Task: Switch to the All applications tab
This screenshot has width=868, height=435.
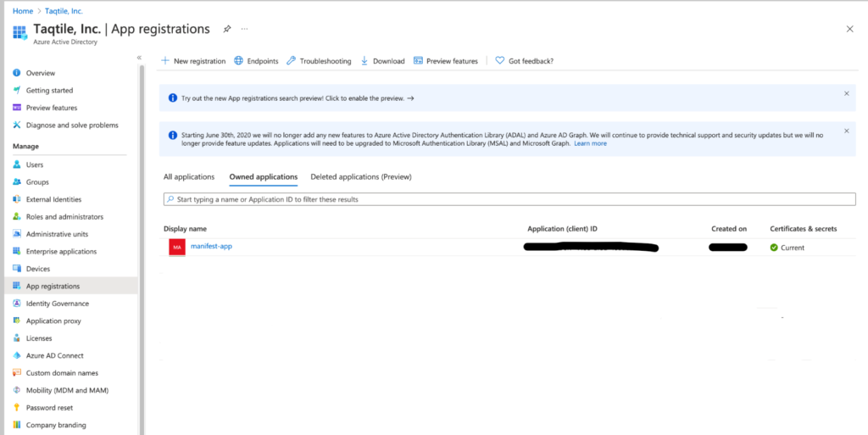Action: [189, 177]
